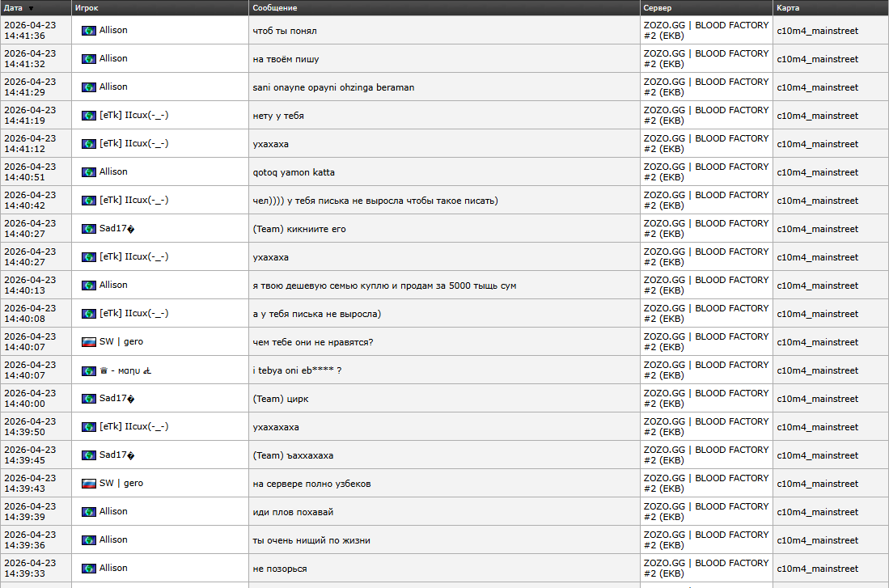Click the flag icon in the "(Team) кикниите его" row
This screenshot has height=588, width=889.
89,229
